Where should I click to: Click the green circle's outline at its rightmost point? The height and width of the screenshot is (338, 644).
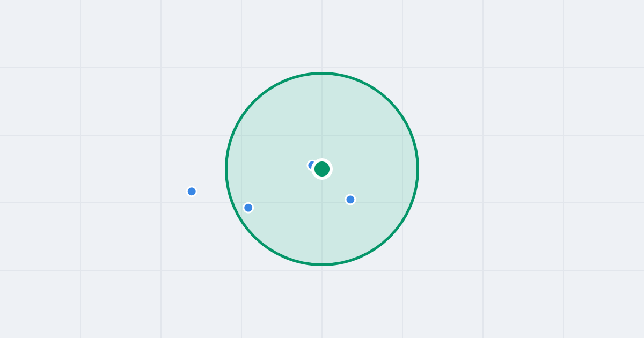[x=418, y=169]
